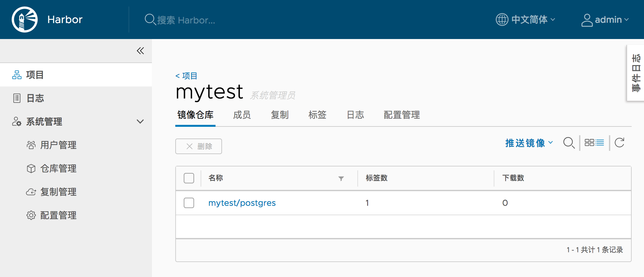Image resolution: width=644 pixels, height=277 pixels.
Task: Click the search magnifier icon in header
Action: tap(150, 20)
